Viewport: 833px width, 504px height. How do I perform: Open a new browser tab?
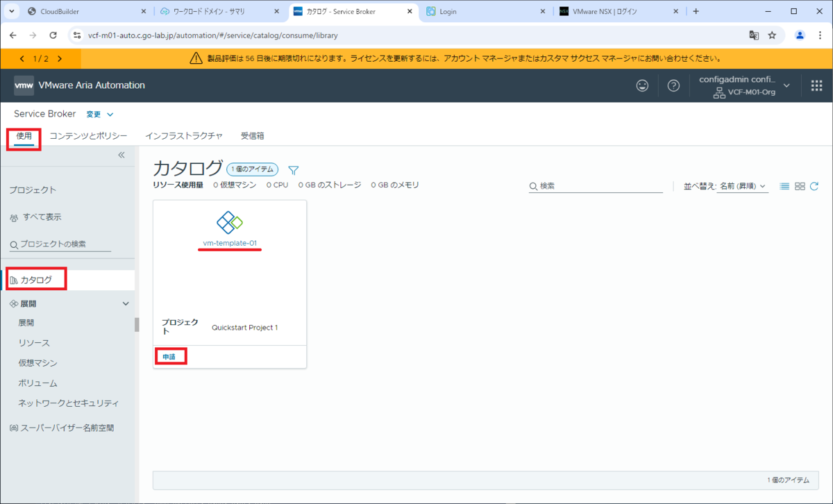coord(696,11)
